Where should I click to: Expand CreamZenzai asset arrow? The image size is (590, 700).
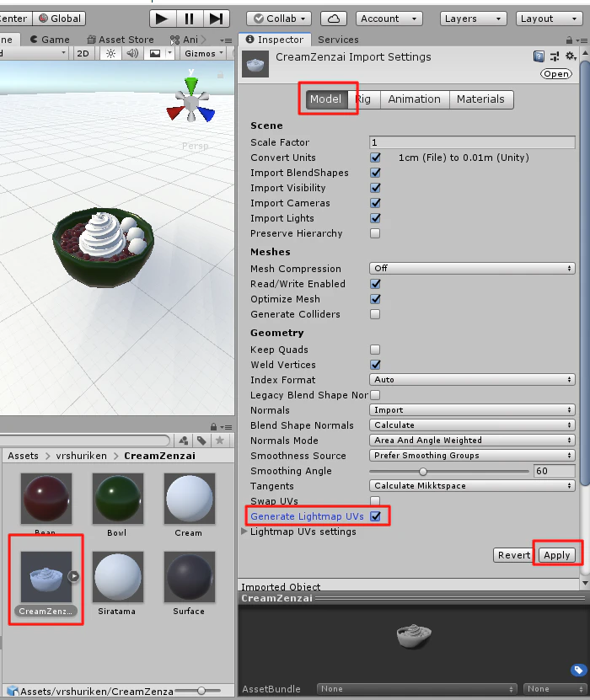[x=73, y=576]
